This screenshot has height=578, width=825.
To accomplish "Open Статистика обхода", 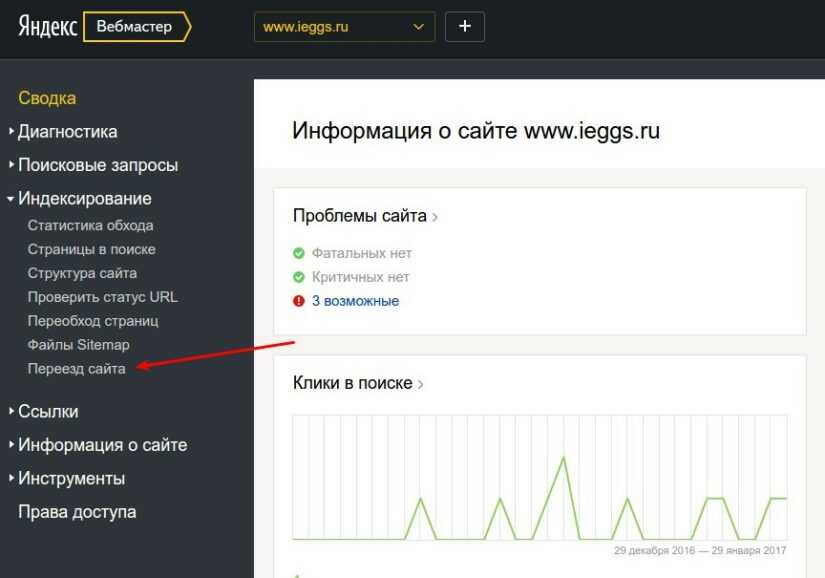I will [90, 226].
